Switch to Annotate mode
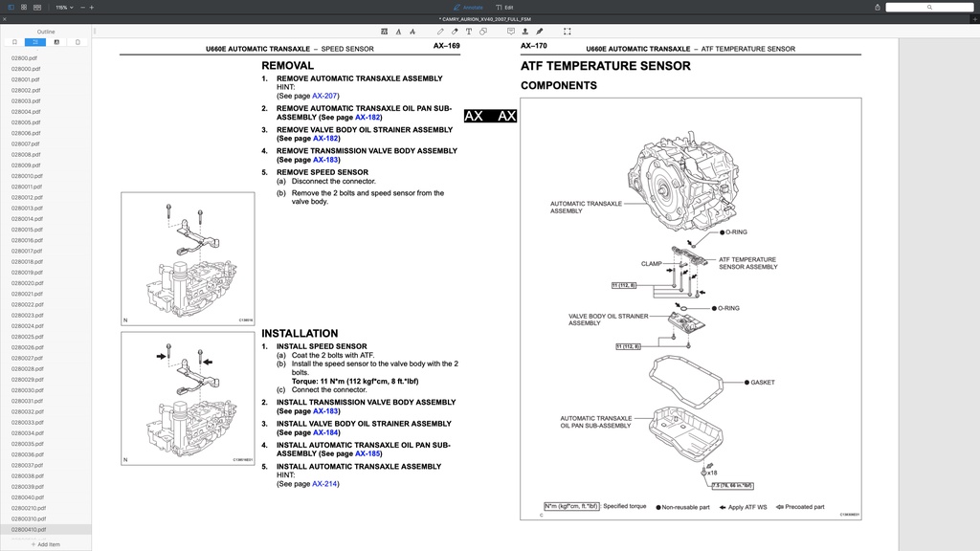The height and width of the screenshot is (551, 980). coord(468,8)
